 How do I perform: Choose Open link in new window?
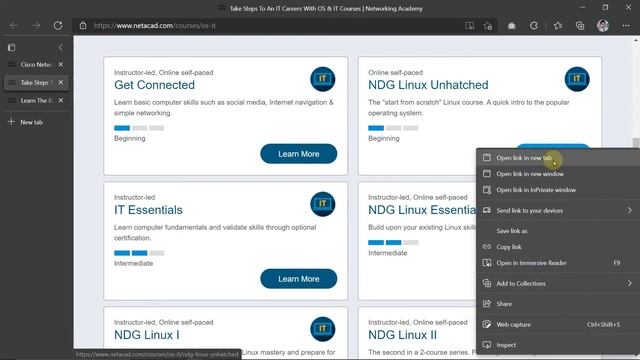click(x=558, y=174)
